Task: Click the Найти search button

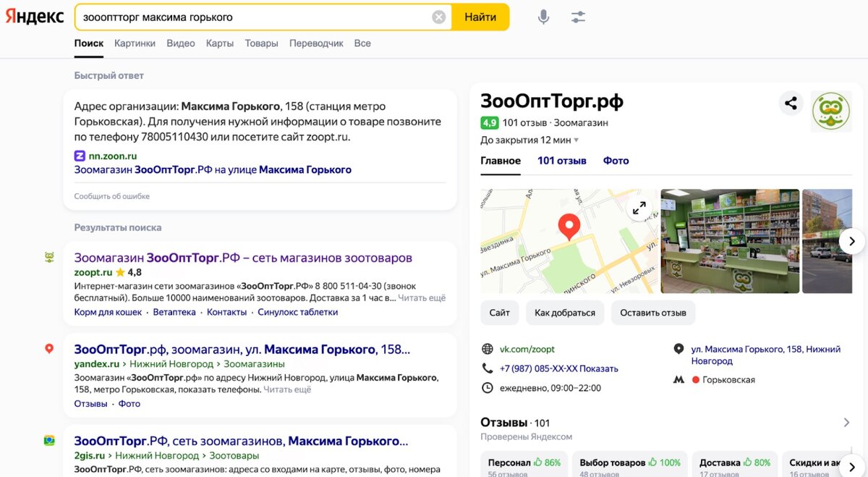Action: tap(480, 17)
